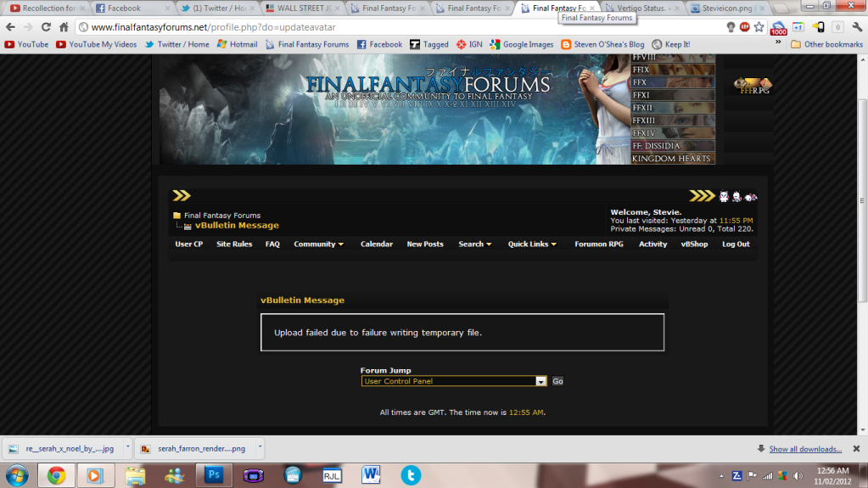The width and height of the screenshot is (868, 488).
Task: Click the third moogle character icon
Action: coord(751,196)
